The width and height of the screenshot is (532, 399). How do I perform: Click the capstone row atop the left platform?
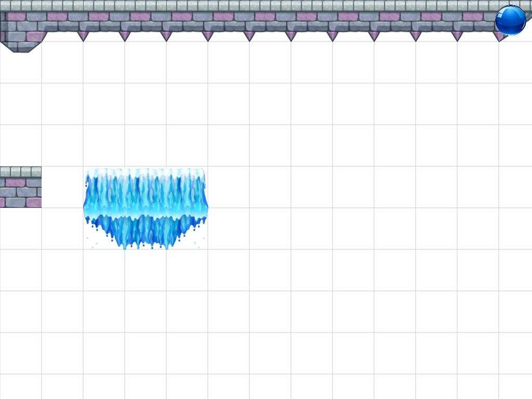(20, 171)
